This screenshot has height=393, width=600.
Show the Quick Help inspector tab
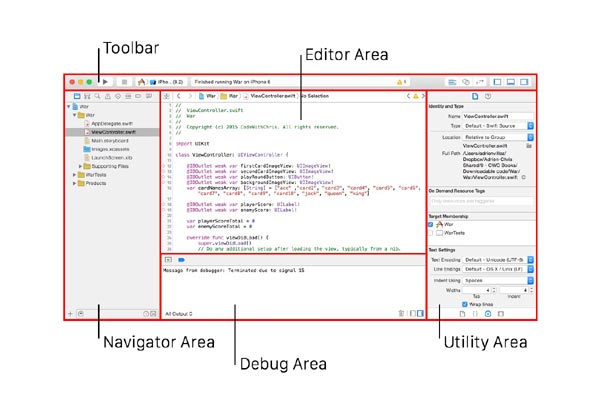pyautogui.click(x=488, y=96)
